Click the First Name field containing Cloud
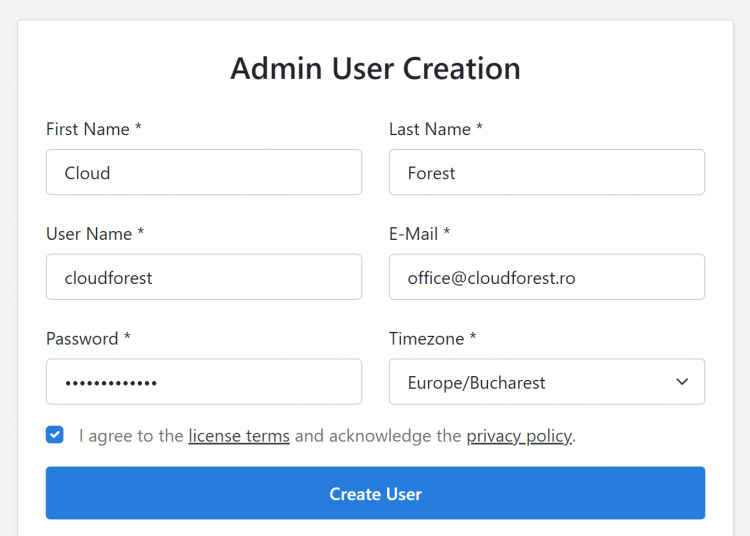750x536 pixels. [x=204, y=172]
